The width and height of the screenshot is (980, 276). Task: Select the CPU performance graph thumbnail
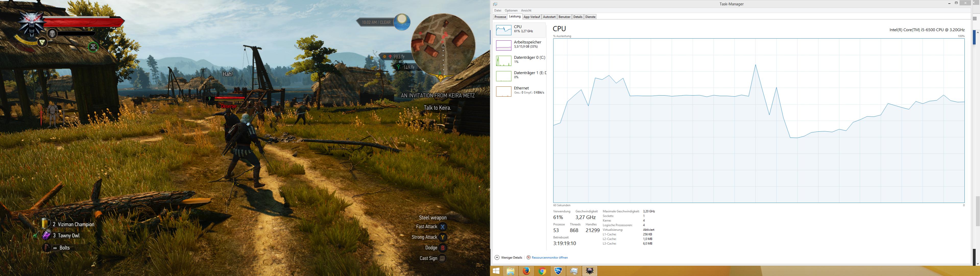click(503, 30)
